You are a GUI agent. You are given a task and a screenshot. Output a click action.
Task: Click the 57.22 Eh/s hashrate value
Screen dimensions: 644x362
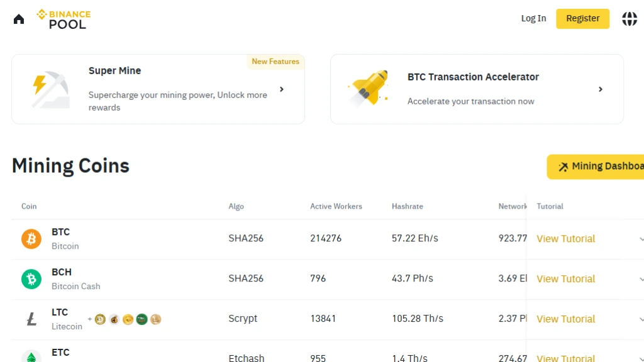[415, 238]
